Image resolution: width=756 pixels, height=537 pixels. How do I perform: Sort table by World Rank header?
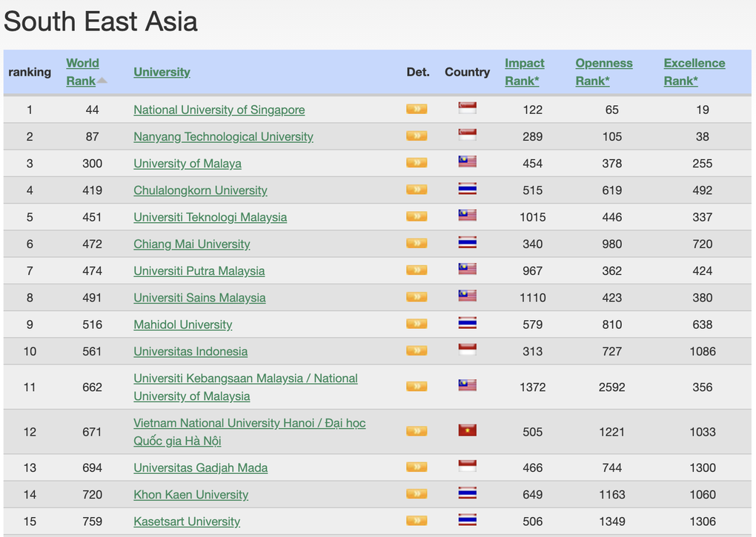[x=82, y=72]
